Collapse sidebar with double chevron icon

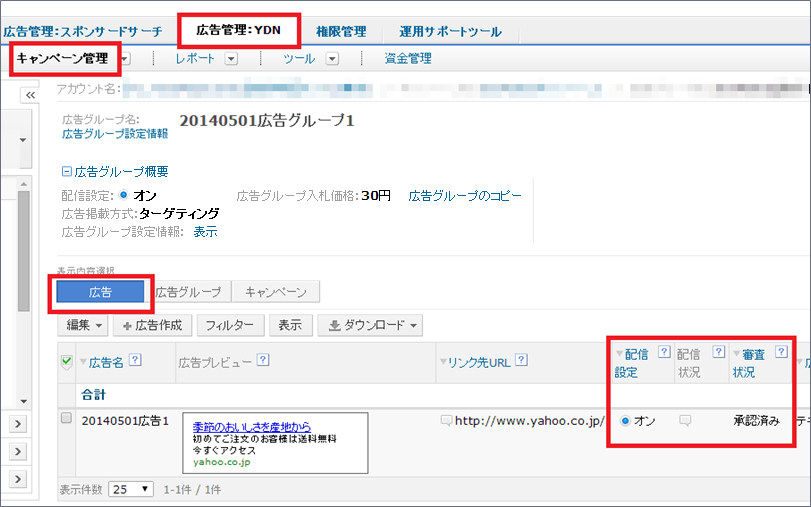pyautogui.click(x=30, y=95)
